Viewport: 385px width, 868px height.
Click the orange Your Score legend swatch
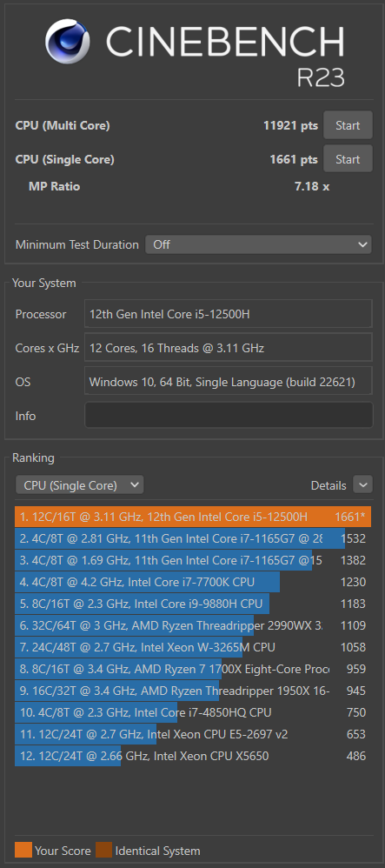tap(23, 850)
